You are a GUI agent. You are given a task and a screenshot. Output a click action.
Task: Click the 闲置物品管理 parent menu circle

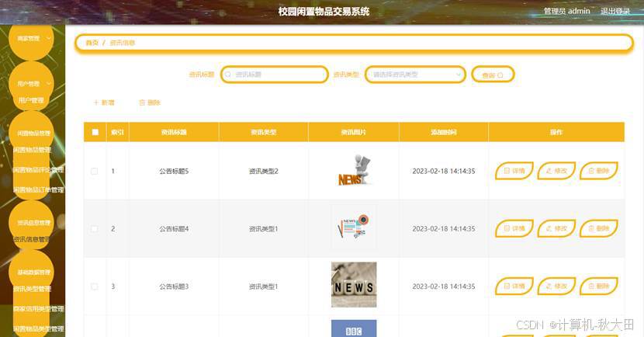point(32,133)
